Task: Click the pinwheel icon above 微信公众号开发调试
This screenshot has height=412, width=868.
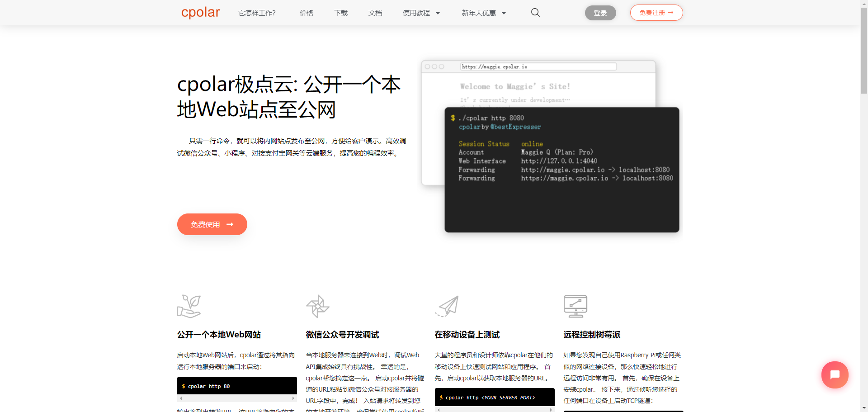Action: tap(317, 306)
